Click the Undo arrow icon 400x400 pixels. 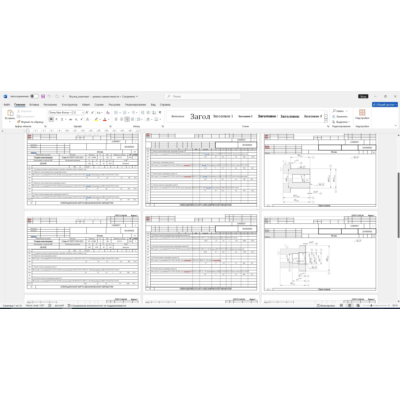(49, 96)
